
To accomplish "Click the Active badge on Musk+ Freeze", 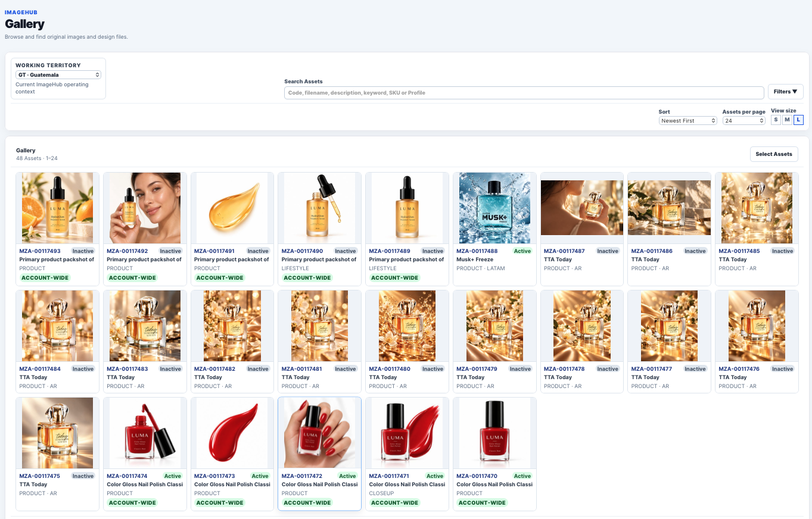I will tap(522, 251).
